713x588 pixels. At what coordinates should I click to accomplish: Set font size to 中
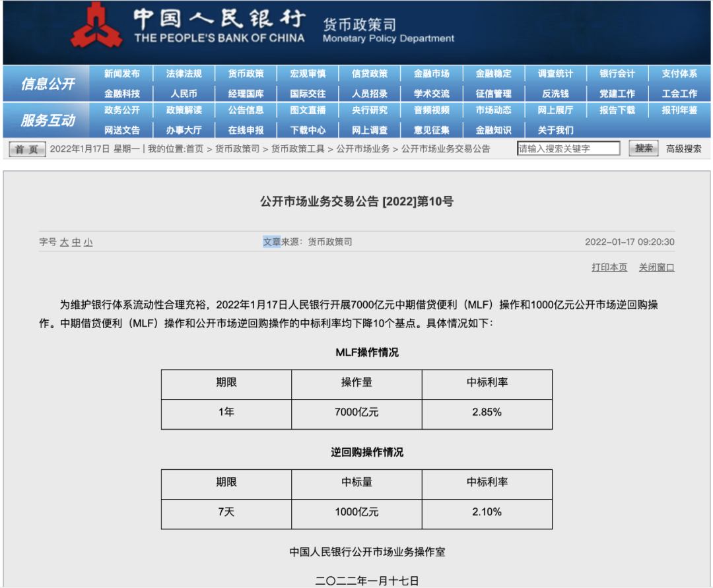tap(76, 242)
